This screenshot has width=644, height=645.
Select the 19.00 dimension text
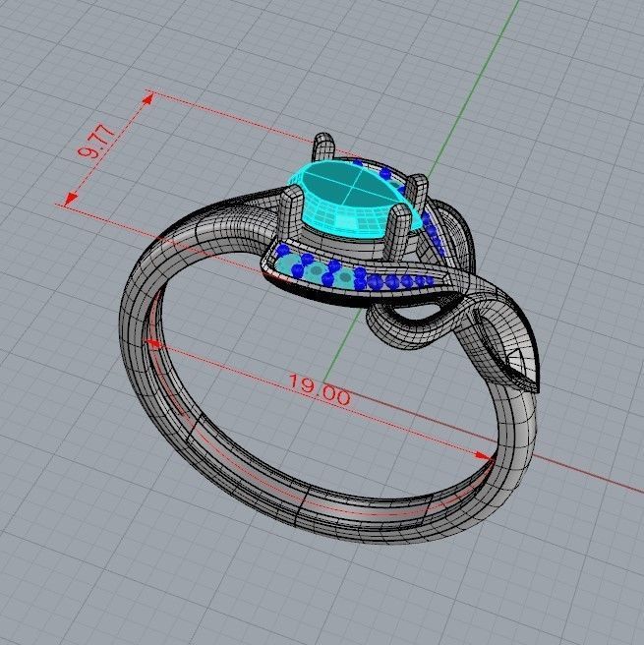320,389
